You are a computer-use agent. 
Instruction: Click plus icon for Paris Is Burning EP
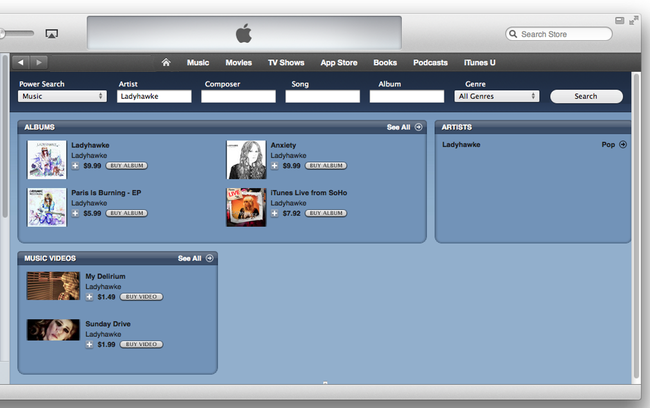coord(75,214)
